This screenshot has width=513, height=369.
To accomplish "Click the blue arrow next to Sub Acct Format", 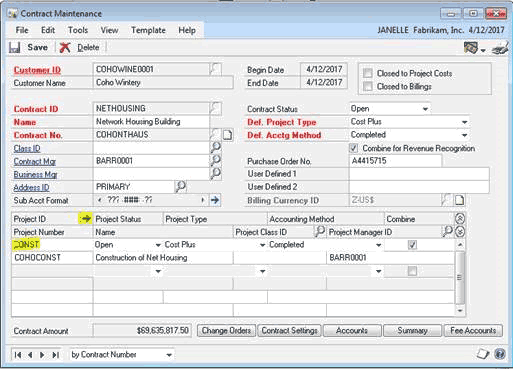I will pos(215,200).
